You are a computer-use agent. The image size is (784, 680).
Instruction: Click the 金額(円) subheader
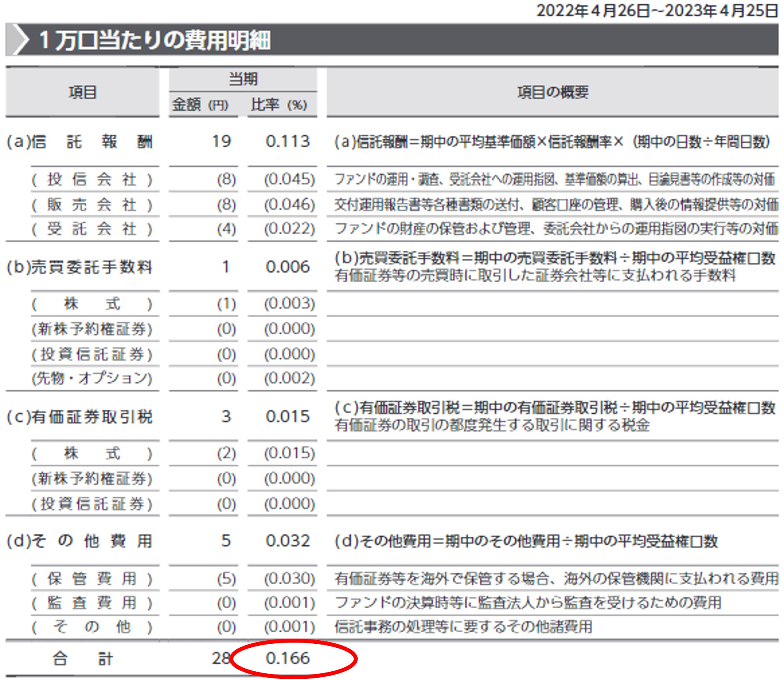pyautogui.click(x=200, y=105)
